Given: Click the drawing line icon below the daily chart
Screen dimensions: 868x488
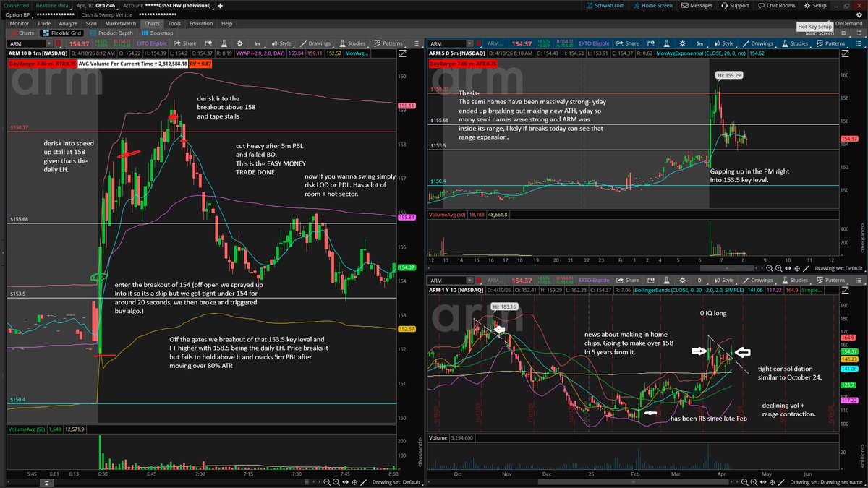Looking at the screenshot, I should 781,482.
